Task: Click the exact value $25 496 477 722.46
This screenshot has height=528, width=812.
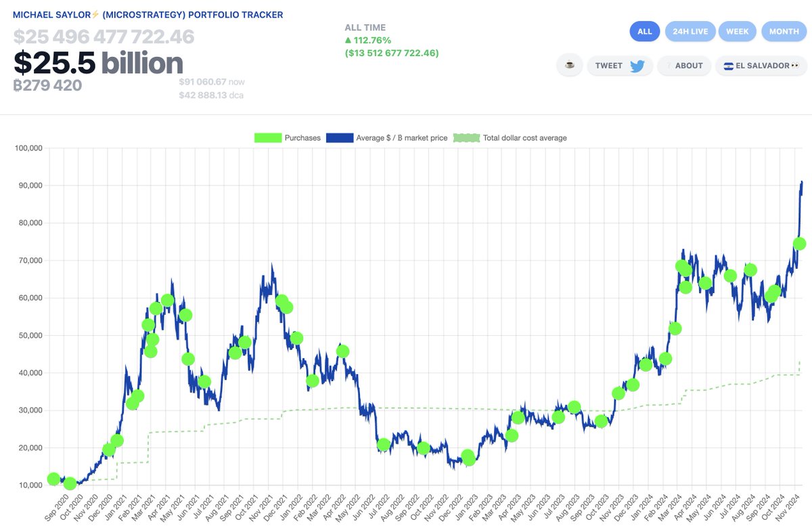Action: coord(104,37)
